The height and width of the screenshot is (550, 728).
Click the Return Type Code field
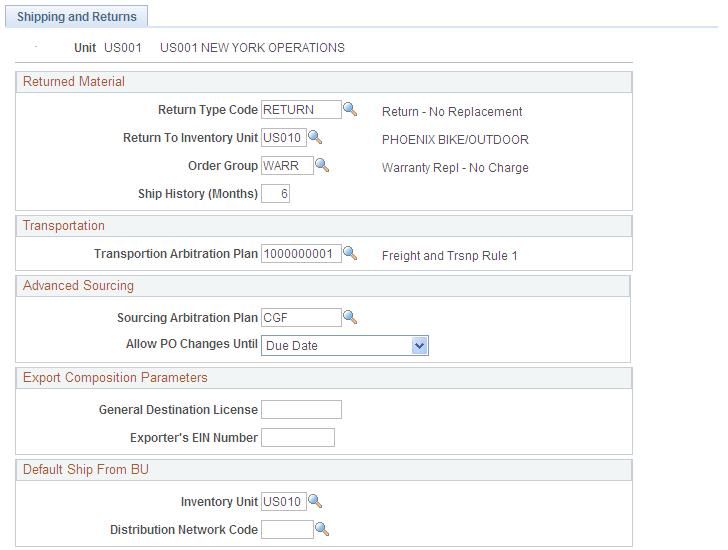coord(301,110)
